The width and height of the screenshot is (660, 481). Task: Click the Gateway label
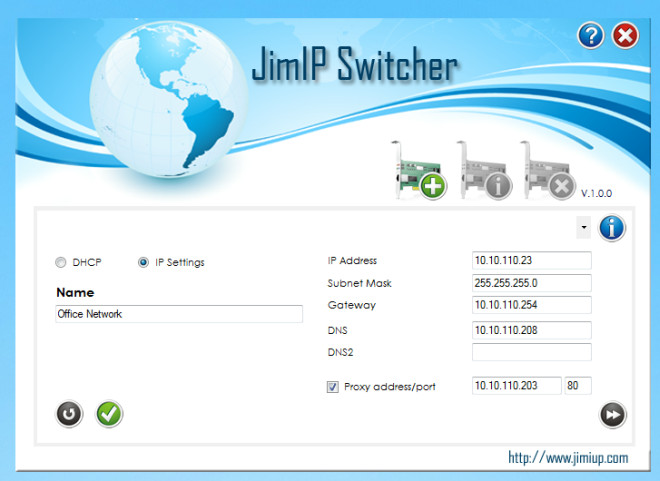[351, 305]
